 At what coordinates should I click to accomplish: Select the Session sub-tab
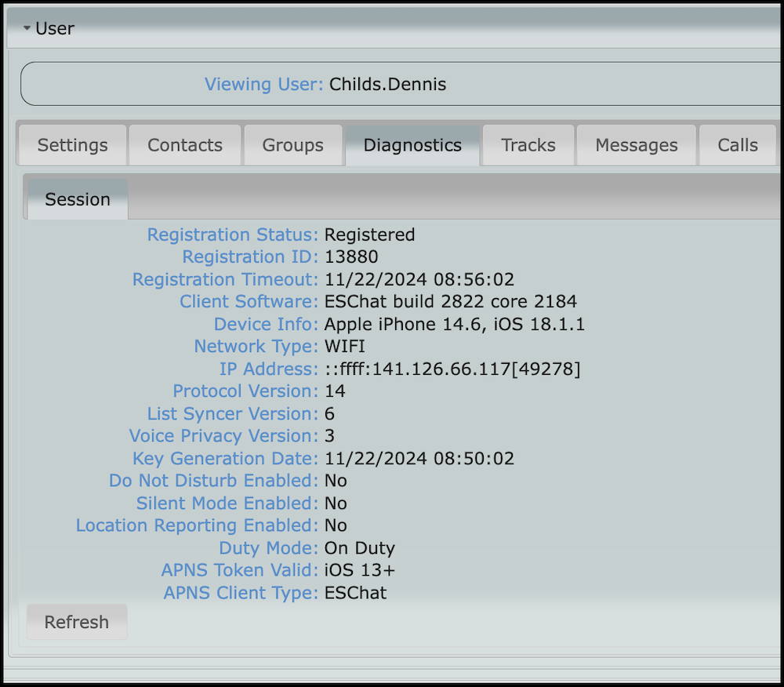[76, 199]
